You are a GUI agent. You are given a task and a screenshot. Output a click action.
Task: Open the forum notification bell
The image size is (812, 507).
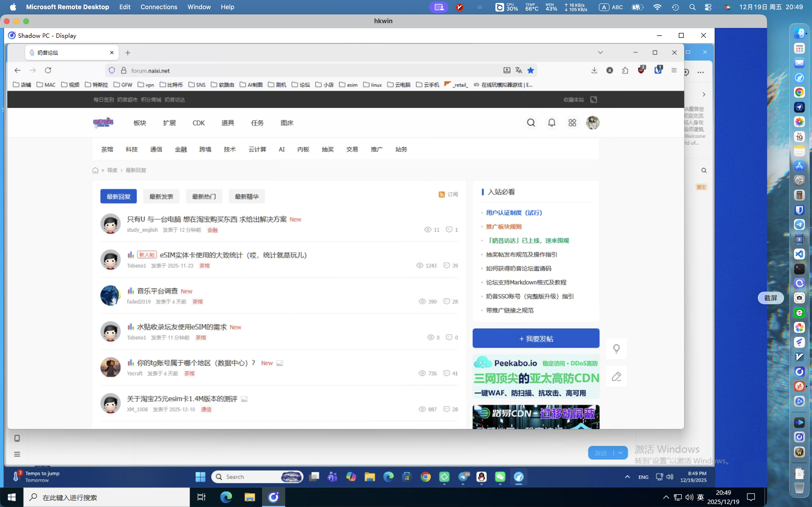pyautogui.click(x=552, y=123)
